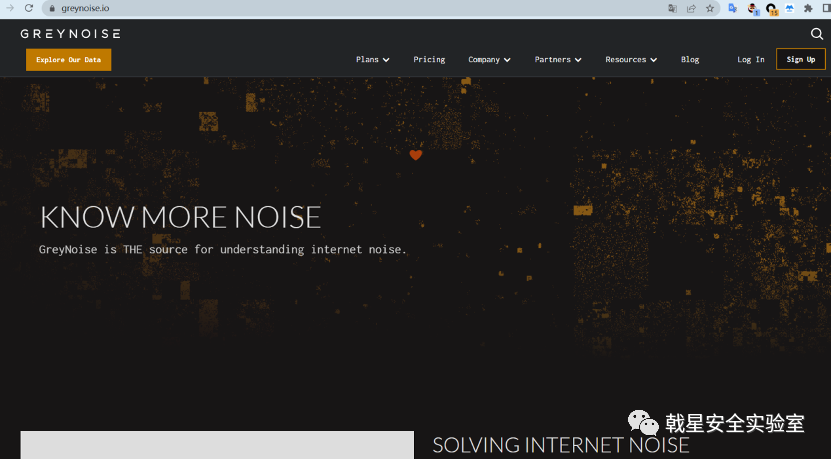Open the blue-and-white extension icon
The image size is (832, 460).
790,8
